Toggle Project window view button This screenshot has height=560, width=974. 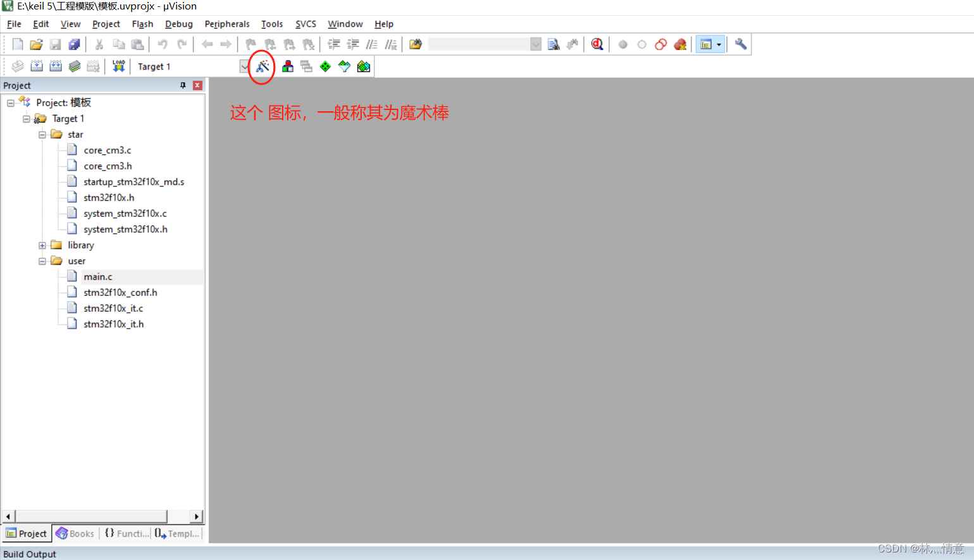point(706,44)
